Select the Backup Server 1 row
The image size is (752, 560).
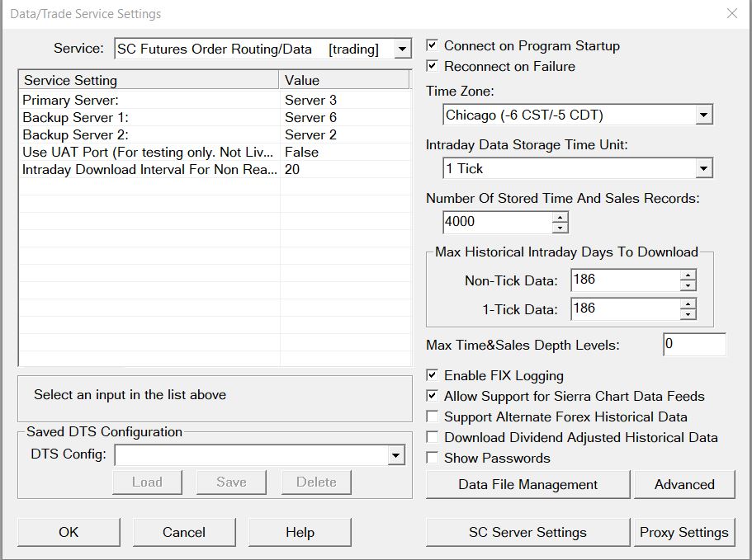click(x=215, y=117)
